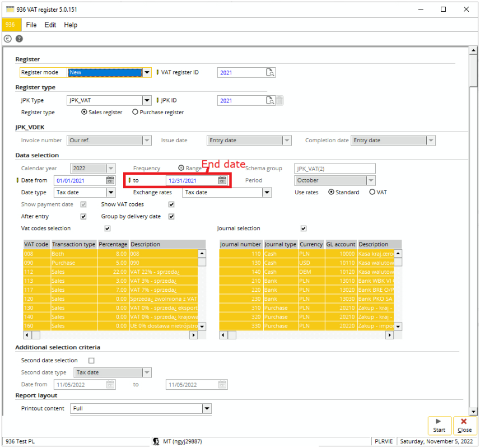This screenshot has width=480, height=448.
Task: Click the user icon in status bar
Action: click(x=156, y=441)
